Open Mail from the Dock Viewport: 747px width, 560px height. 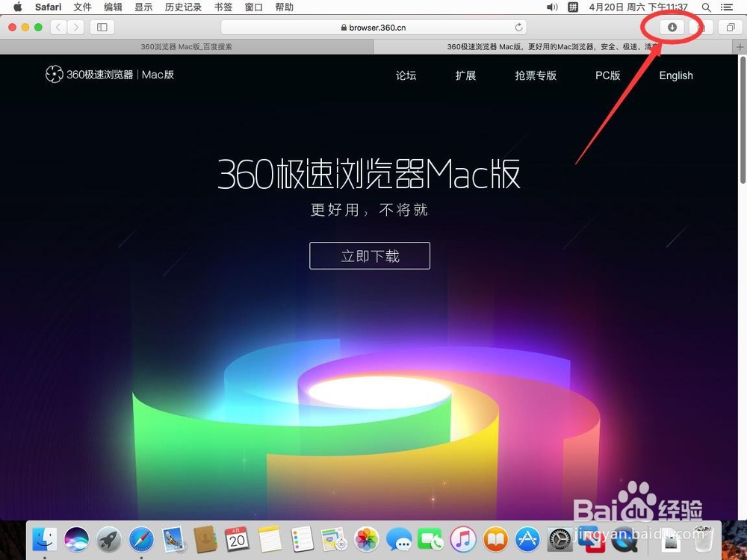173,540
